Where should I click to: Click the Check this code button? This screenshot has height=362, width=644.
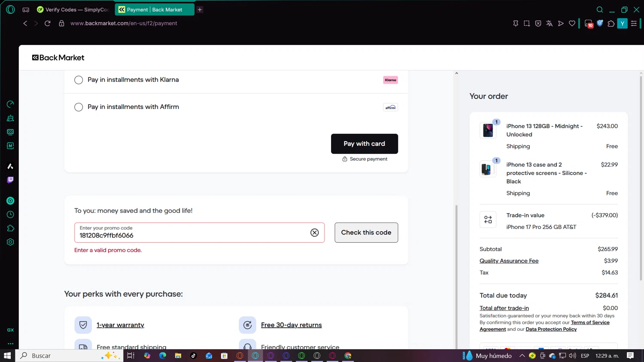click(x=366, y=232)
